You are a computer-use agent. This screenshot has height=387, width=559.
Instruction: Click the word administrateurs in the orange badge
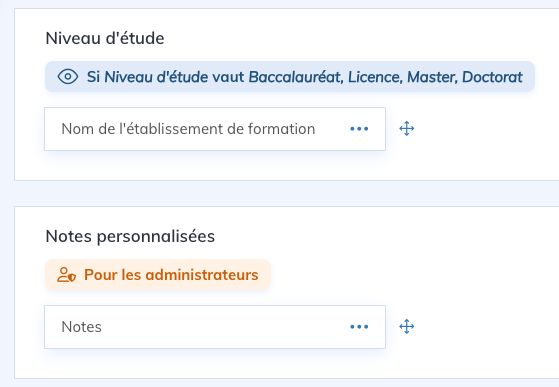pyautogui.click(x=202, y=275)
